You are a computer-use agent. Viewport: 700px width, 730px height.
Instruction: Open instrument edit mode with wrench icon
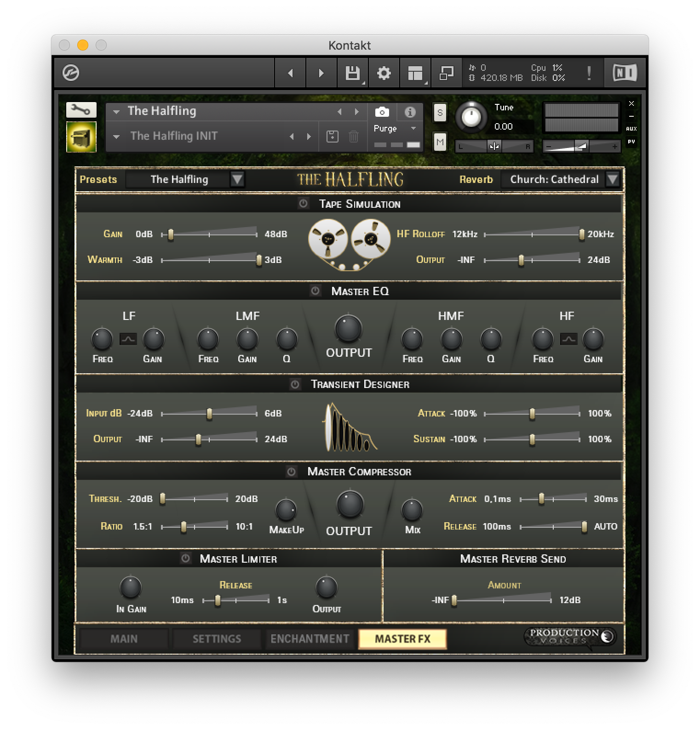pos(81,110)
